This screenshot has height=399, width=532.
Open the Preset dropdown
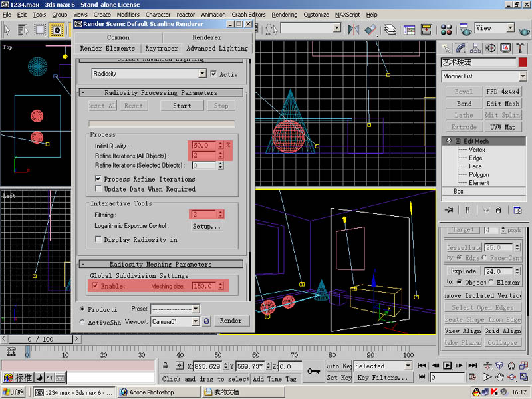point(196,309)
